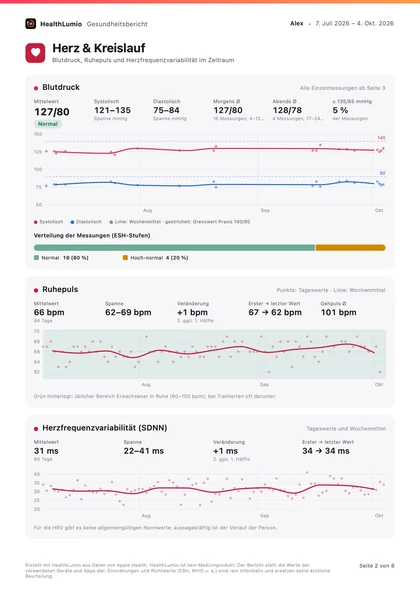Click the Herzfrequenzvariabilität (SDNN) heading
This screenshot has width=420, height=595.
pyautogui.click(x=105, y=428)
